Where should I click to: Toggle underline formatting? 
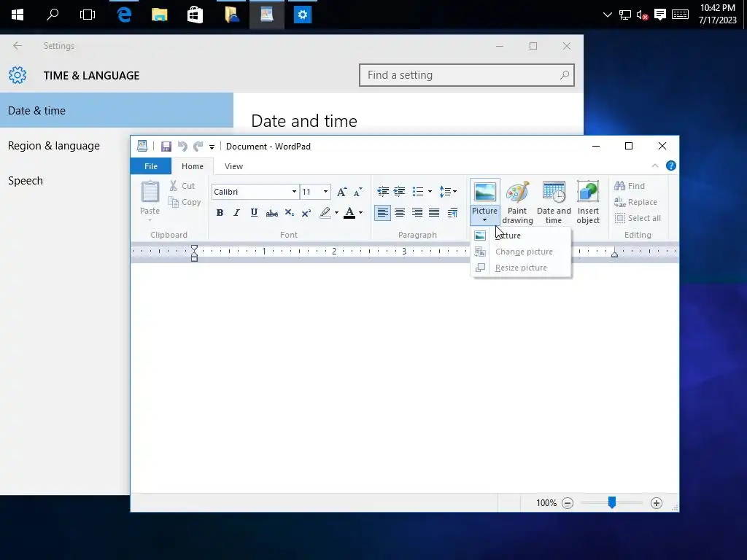254,213
